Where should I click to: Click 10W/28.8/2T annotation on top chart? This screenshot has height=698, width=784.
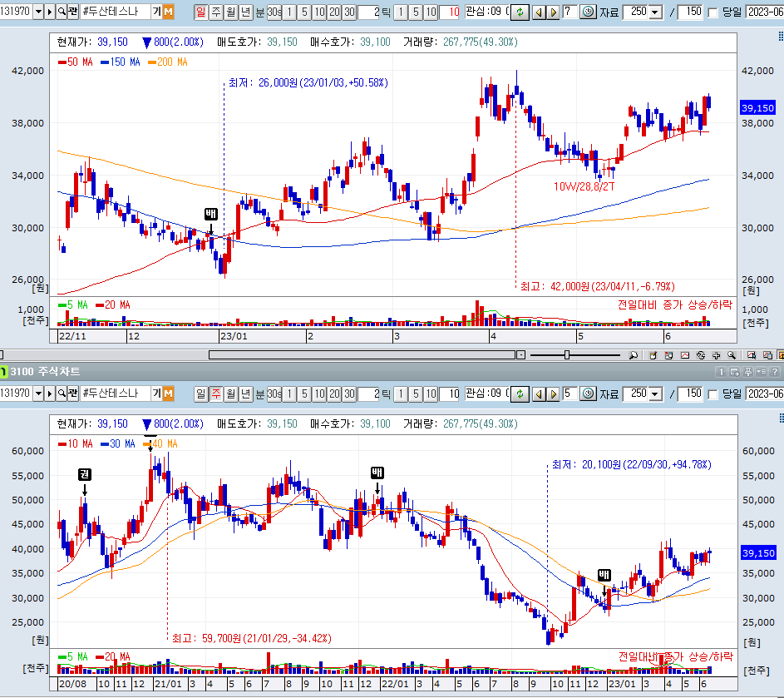click(584, 186)
